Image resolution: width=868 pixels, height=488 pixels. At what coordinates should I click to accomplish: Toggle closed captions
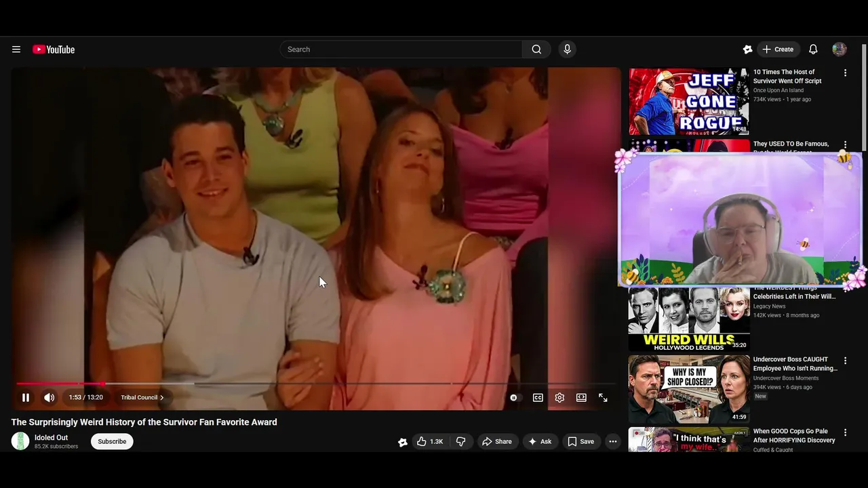tap(538, 398)
